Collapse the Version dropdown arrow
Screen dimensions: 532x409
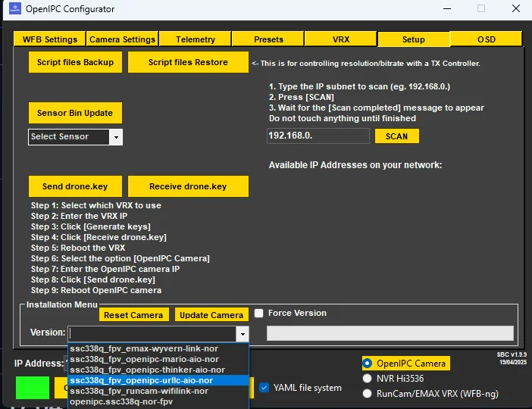(x=243, y=334)
